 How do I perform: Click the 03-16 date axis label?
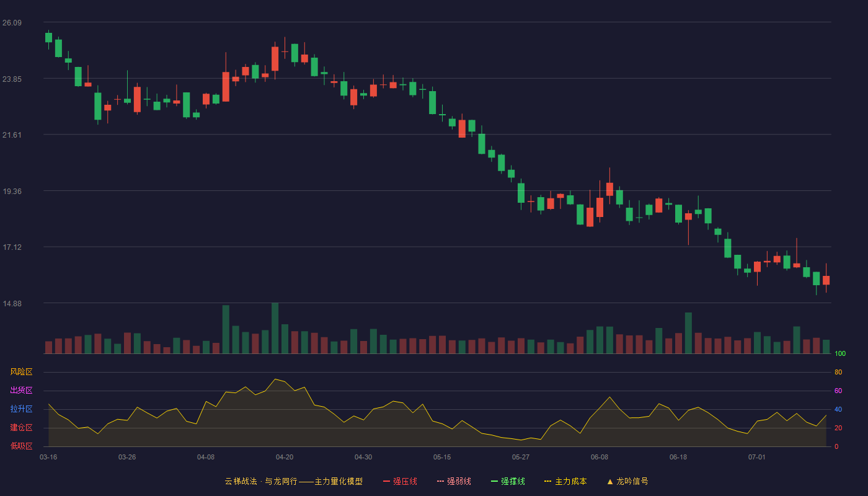point(48,457)
